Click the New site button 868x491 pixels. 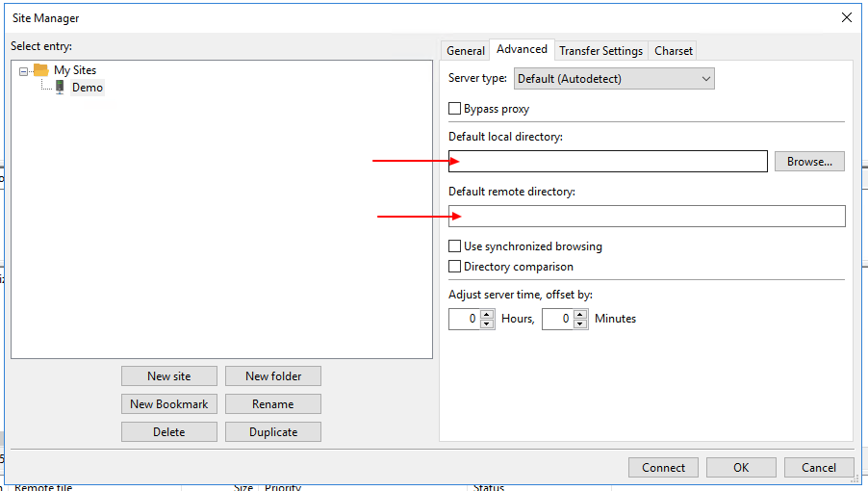pyautogui.click(x=169, y=376)
